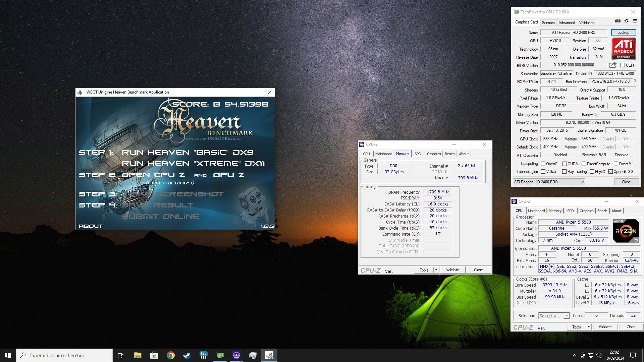Viewport: 644px width, 362px height.
Task: Open Steam from the taskbar
Action: [x=187, y=355]
